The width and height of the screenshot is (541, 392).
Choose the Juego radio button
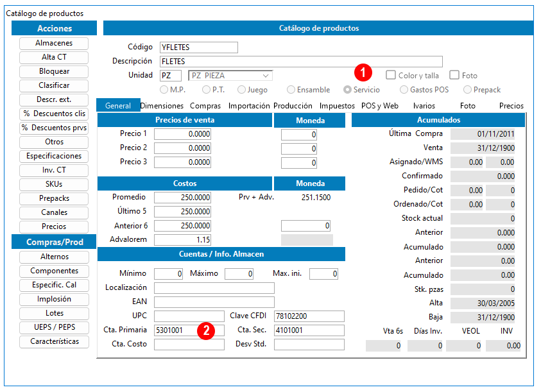click(241, 90)
